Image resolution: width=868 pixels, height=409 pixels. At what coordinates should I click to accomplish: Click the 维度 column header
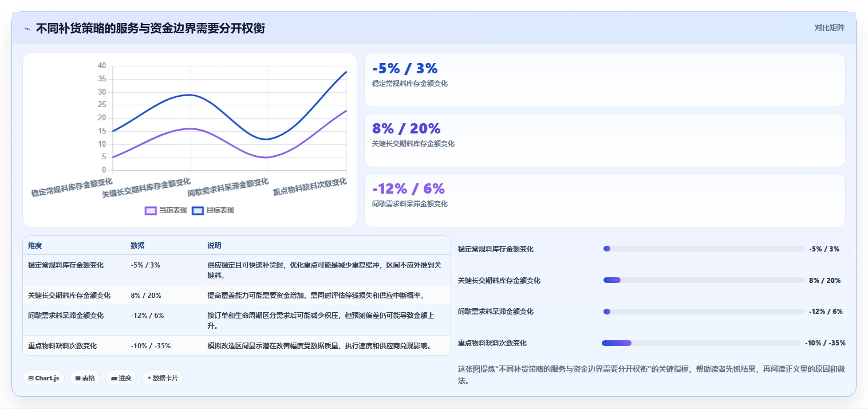(35, 246)
